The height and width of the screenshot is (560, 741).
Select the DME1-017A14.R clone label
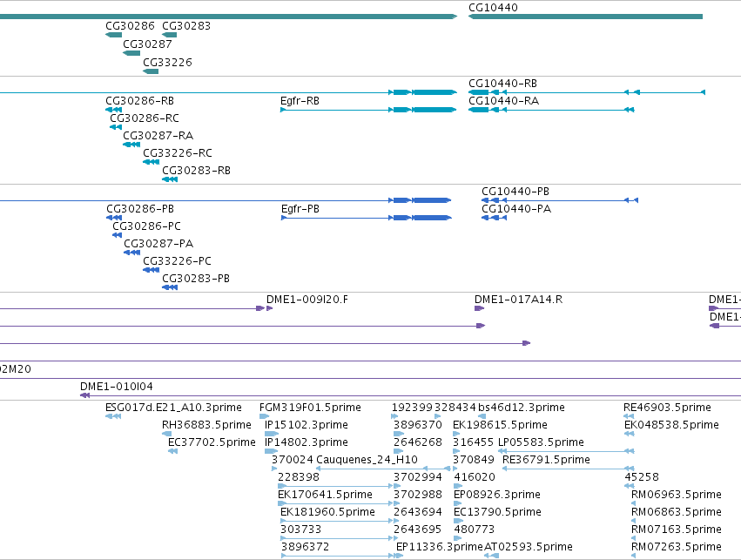click(x=518, y=300)
